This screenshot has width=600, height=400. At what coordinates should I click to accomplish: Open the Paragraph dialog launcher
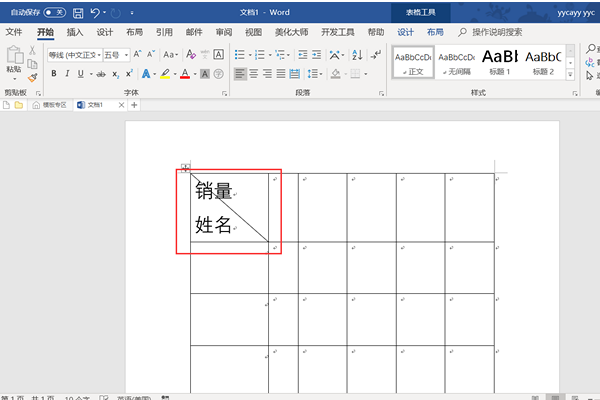381,93
